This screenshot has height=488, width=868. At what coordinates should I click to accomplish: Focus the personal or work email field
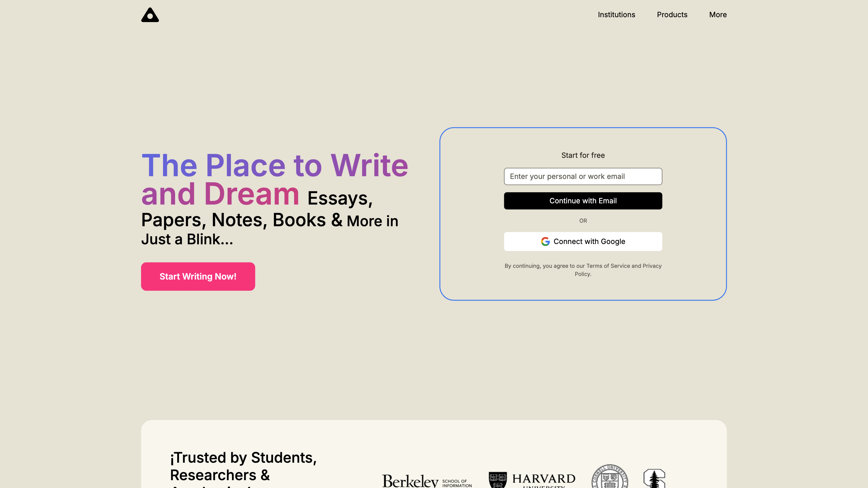coord(583,177)
